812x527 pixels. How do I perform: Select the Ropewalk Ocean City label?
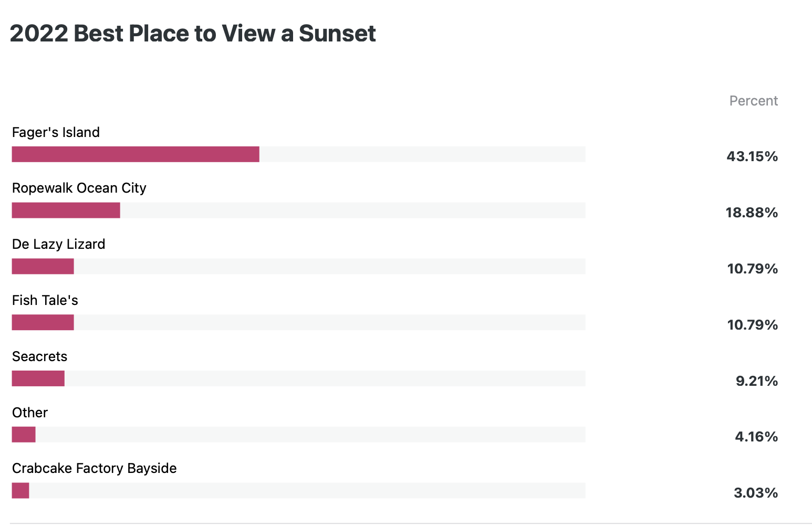[79, 188]
